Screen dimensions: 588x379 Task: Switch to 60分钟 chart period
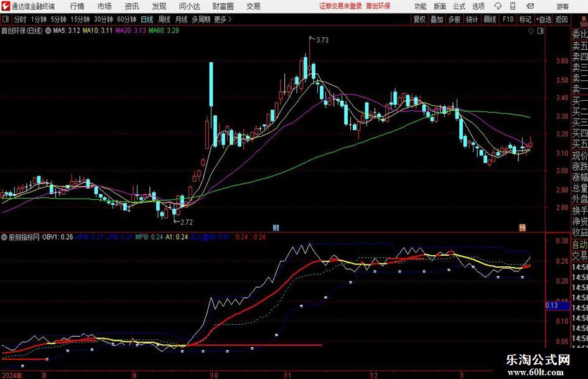pyautogui.click(x=126, y=19)
